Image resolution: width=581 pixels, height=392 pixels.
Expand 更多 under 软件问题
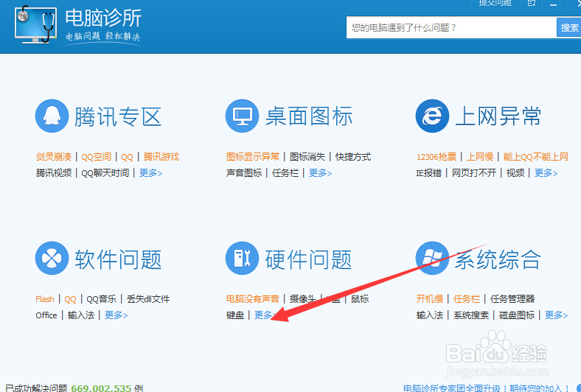coord(116,315)
